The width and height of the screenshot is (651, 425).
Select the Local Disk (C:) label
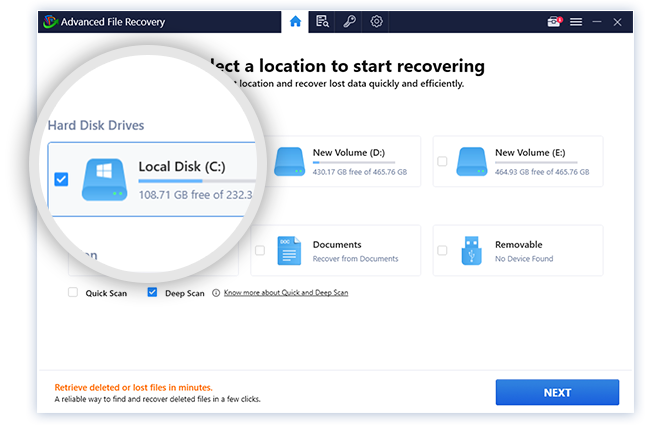click(182, 166)
